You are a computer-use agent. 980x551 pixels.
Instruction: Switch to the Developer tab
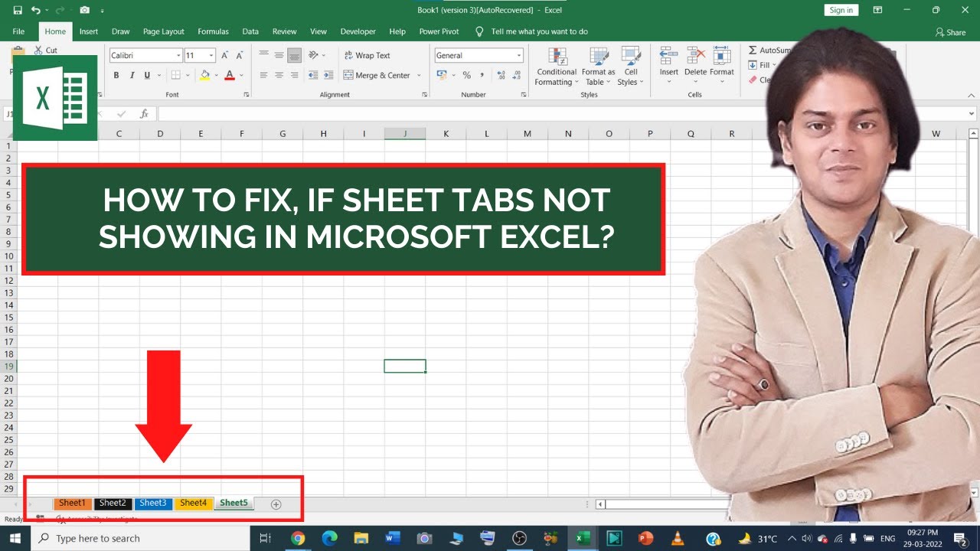(358, 32)
